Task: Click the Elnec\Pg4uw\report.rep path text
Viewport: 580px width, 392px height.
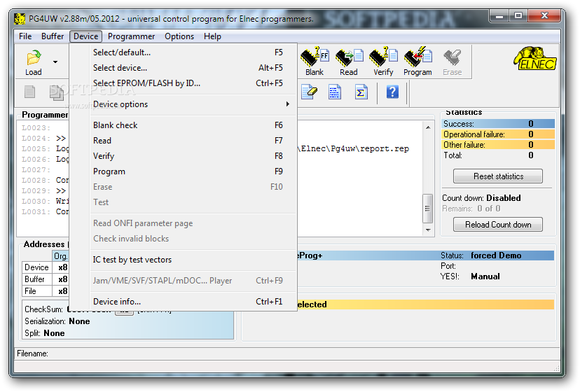Action: coord(354,148)
